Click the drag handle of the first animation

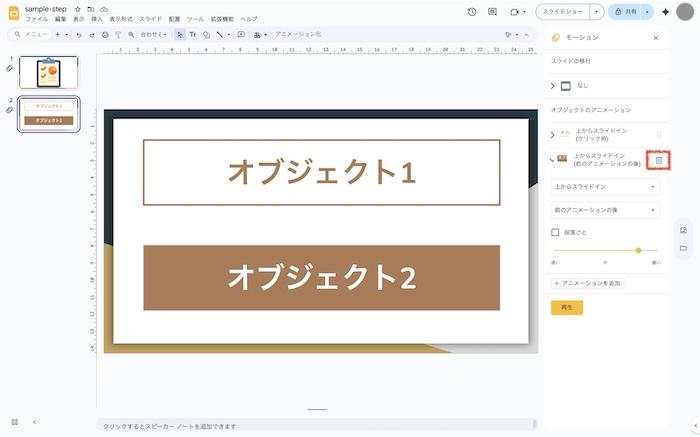(x=659, y=134)
